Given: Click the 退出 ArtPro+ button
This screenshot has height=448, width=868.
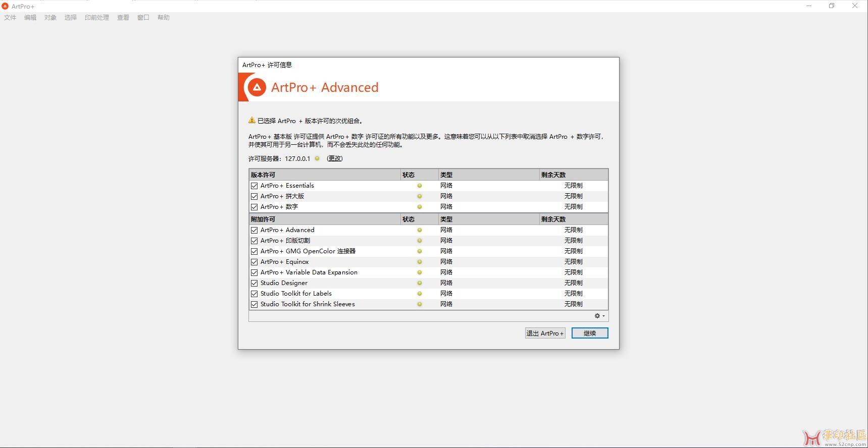Looking at the screenshot, I should pos(545,333).
